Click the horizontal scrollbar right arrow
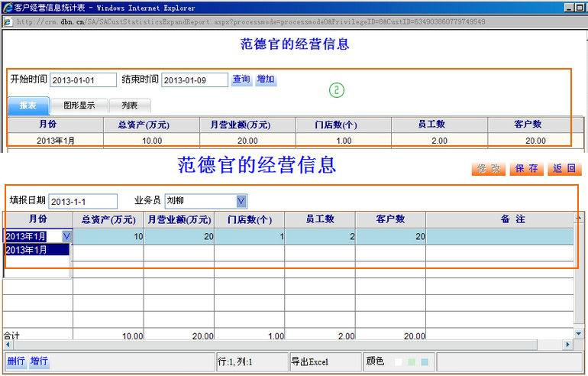Image resolution: width=588 pixels, height=376 pixels. pos(569,345)
